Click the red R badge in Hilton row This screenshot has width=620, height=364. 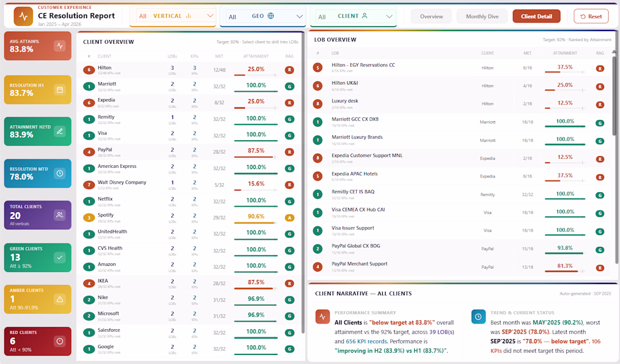290,70
